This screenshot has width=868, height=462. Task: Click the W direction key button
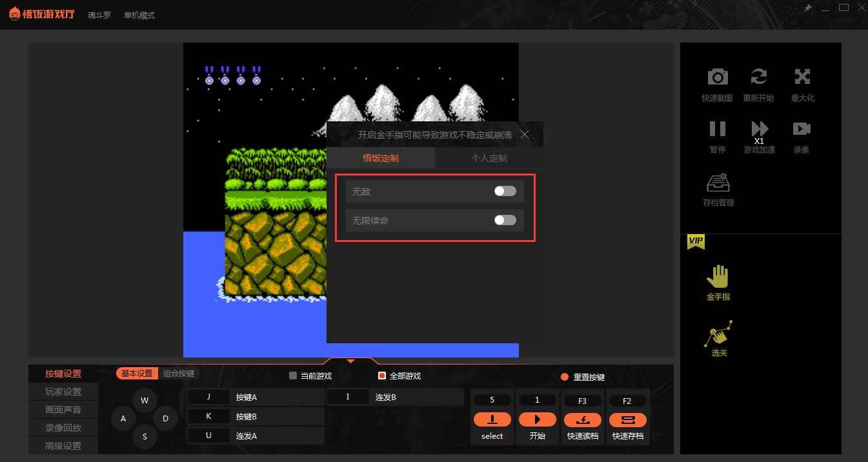coord(145,401)
